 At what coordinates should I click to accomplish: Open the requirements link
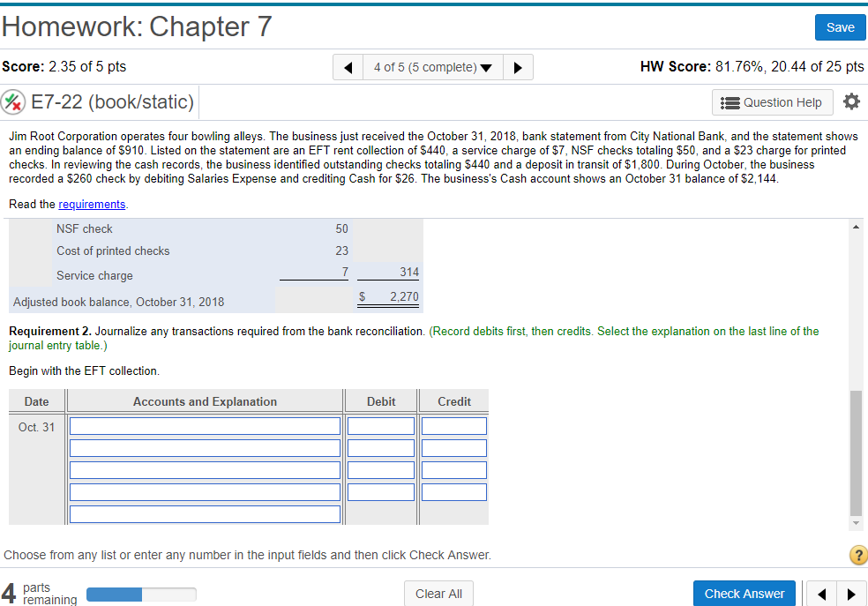(x=92, y=204)
